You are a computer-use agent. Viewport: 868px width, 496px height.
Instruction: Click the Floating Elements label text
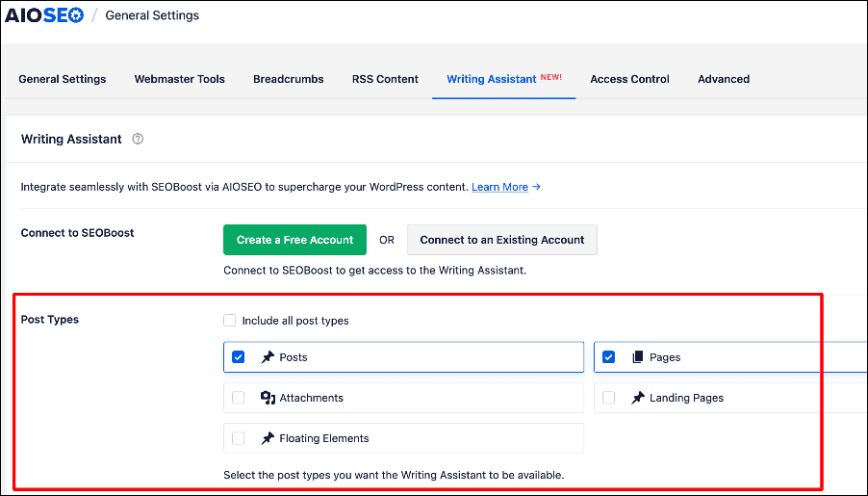coord(324,438)
